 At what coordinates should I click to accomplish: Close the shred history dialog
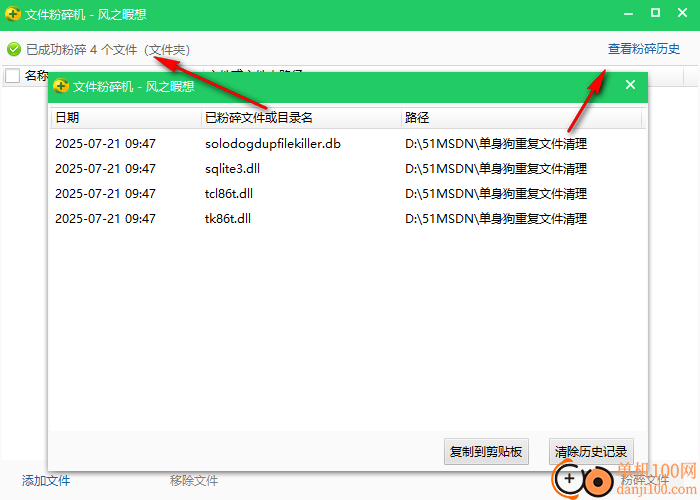coord(630,84)
